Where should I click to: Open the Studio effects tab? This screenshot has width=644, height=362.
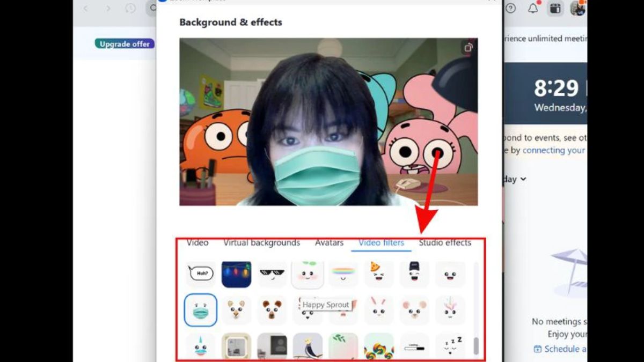(445, 242)
